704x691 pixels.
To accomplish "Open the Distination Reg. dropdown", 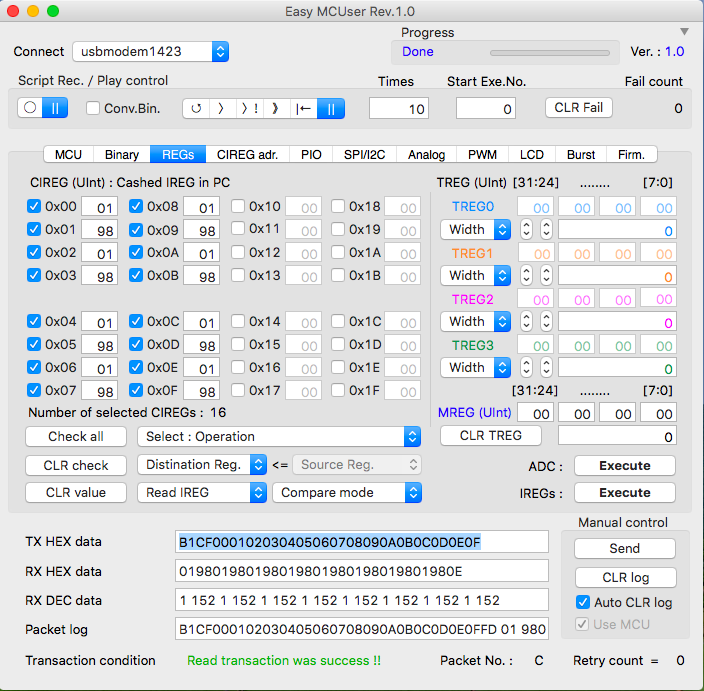I will [202, 465].
